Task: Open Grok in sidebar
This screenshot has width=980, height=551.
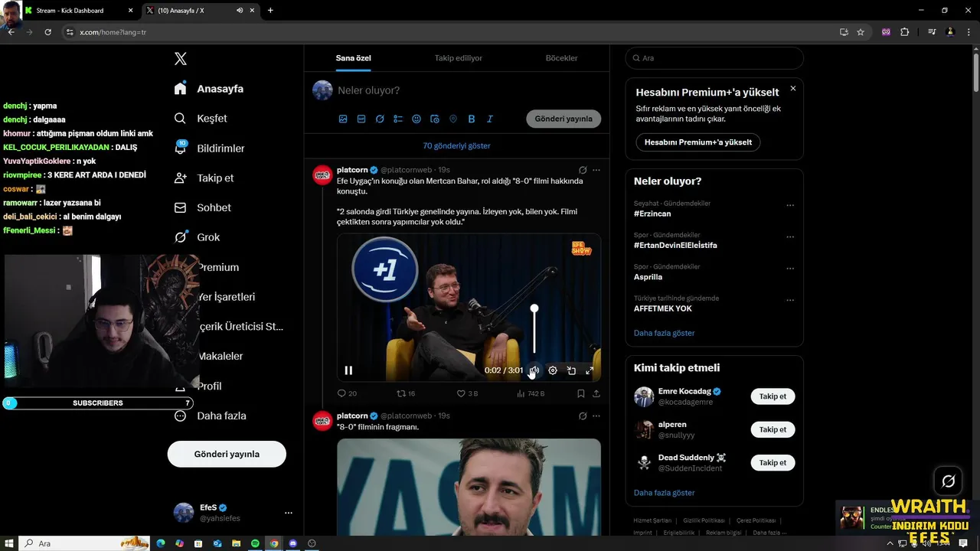Action: point(197,237)
